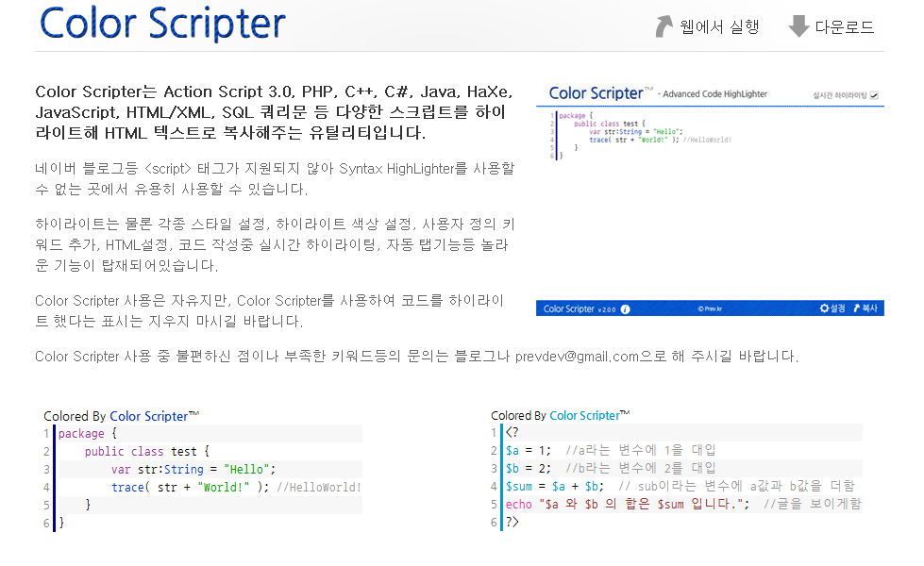Click the comment '//a라는 변수에 1을 대입'
The height and width of the screenshot is (566, 924).
pyautogui.click(x=641, y=450)
